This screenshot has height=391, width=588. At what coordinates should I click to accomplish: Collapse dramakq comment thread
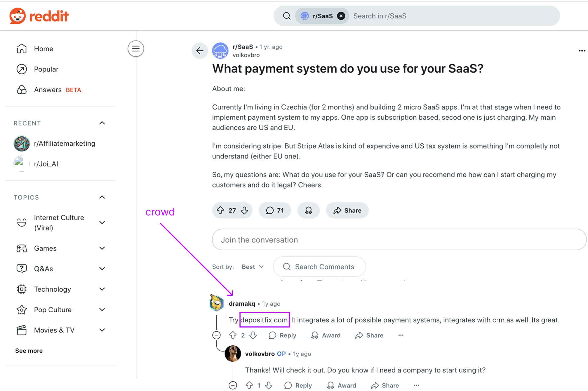coord(216,335)
